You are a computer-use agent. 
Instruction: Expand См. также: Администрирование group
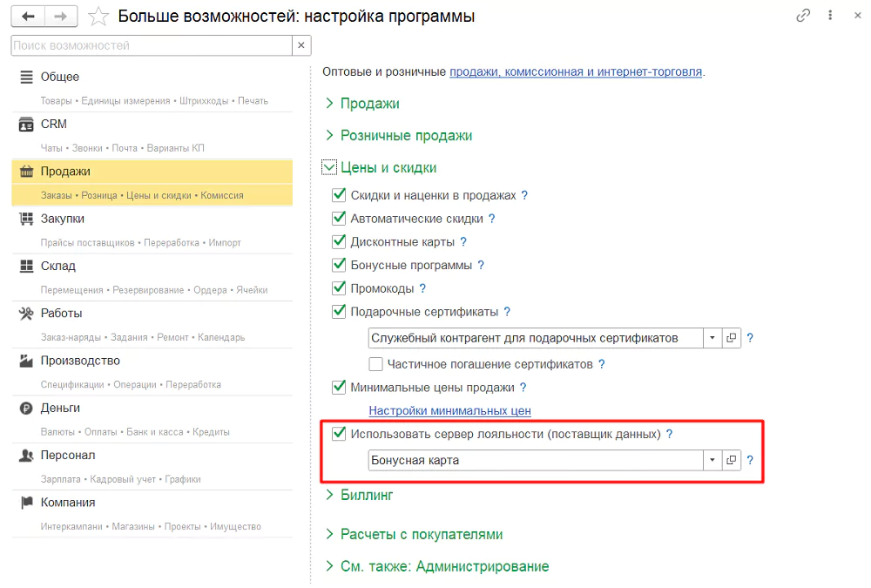(329, 566)
